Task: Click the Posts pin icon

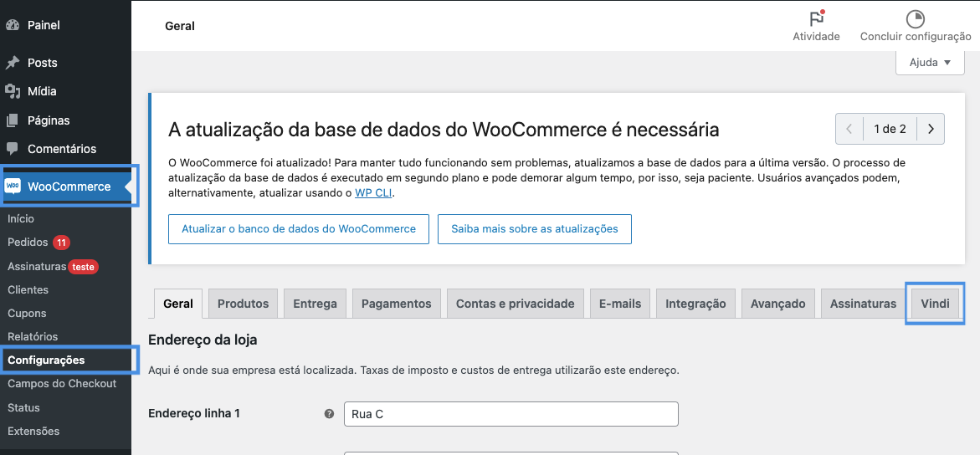Action: (x=13, y=63)
